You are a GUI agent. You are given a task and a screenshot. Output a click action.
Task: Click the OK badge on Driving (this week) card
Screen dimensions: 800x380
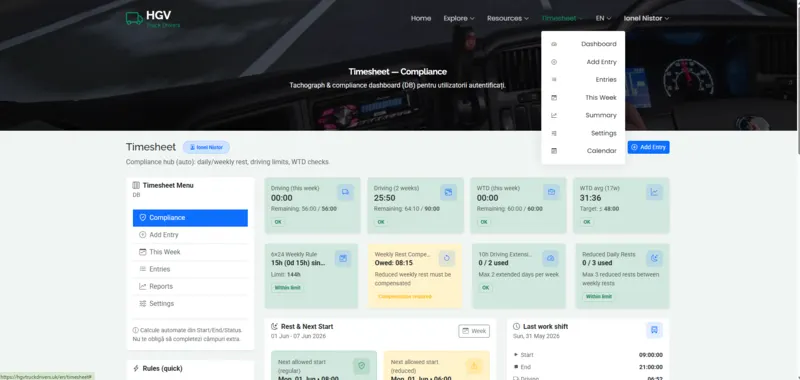278,222
